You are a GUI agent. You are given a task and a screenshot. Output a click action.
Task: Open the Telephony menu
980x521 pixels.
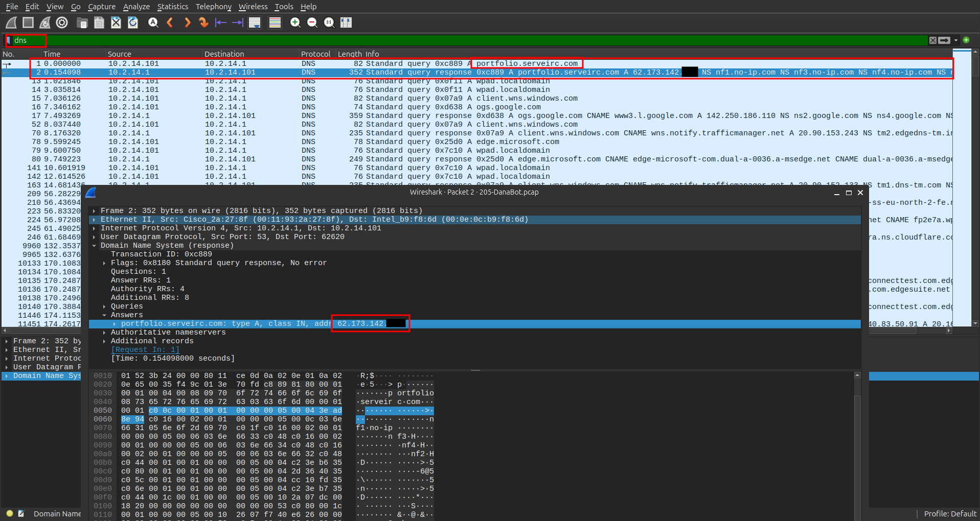click(213, 7)
